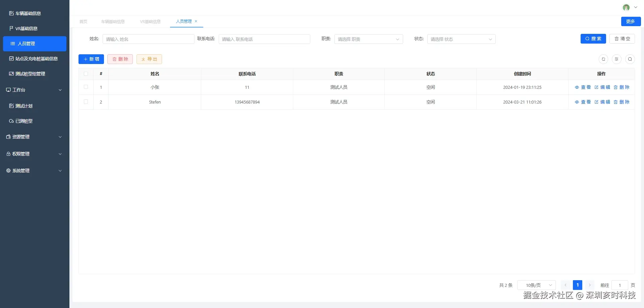Click the phone number 13945687894 cell

click(247, 102)
